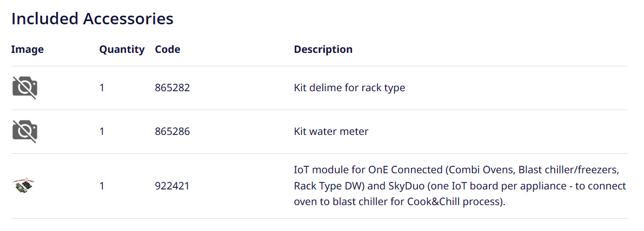The image size is (644, 231).
Task: Click the quantity value in the 865286 row
Action: click(x=102, y=132)
